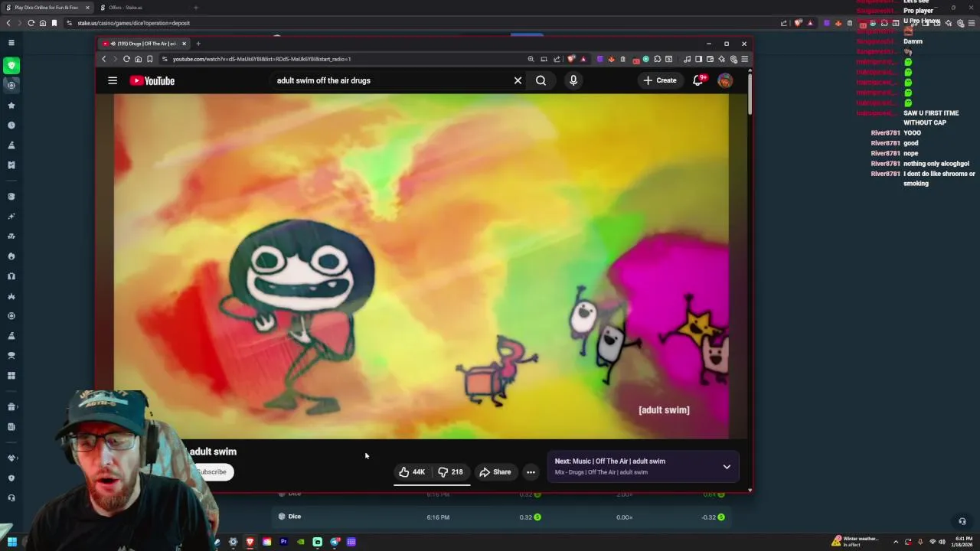Open the Winter weather taskbar widget

coord(855,541)
